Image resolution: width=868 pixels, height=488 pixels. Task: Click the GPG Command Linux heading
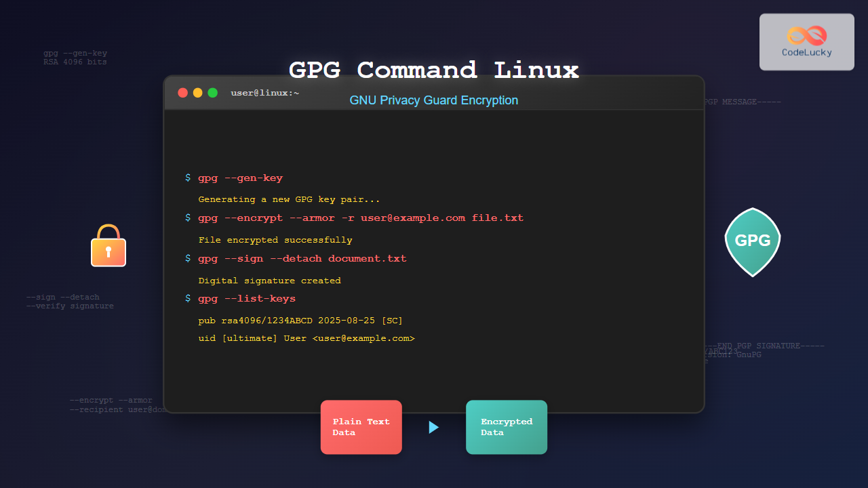tap(434, 70)
